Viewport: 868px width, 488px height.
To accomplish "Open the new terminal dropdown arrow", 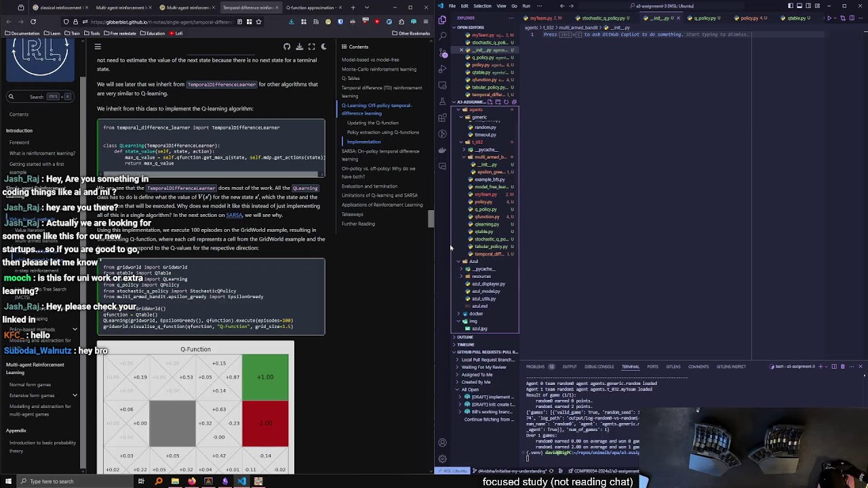I will 826,367.
